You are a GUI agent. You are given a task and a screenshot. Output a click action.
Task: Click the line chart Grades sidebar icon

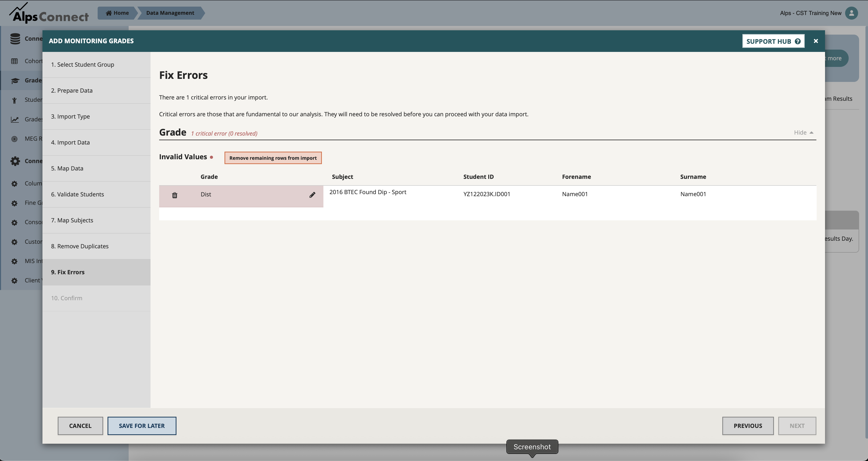click(14, 119)
